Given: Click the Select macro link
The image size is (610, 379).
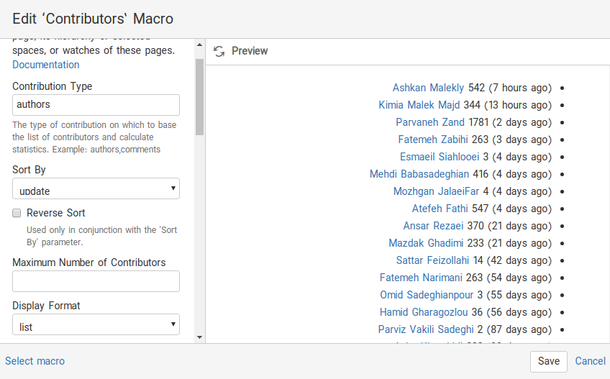Looking at the screenshot, I should pyautogui.click(x=35, y=361).
